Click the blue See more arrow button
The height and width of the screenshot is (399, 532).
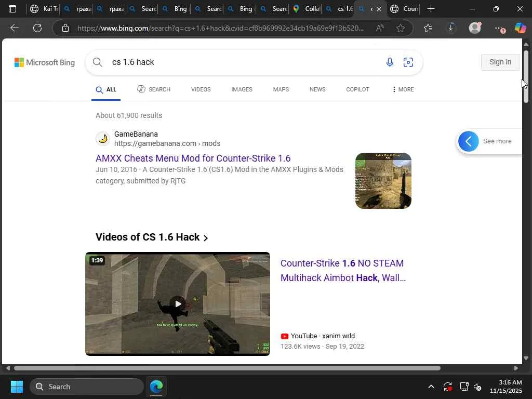click(x=468, y=141)
